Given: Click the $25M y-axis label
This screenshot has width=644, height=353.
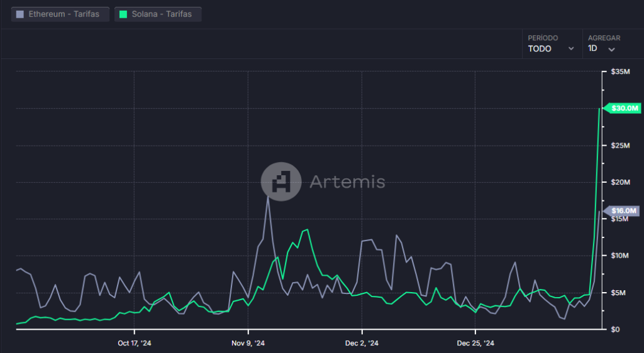Looking at the screenshot, I should (620, 146).
